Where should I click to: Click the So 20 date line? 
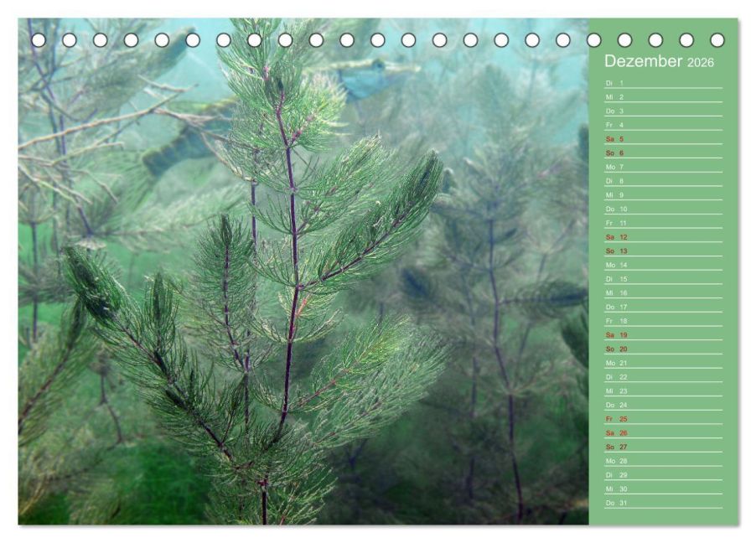(x=664, y=349)
